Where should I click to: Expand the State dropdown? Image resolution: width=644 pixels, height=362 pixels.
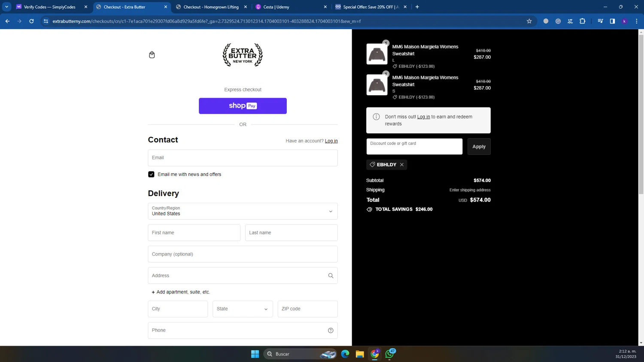pyautogui.click(x=243, y=309)
